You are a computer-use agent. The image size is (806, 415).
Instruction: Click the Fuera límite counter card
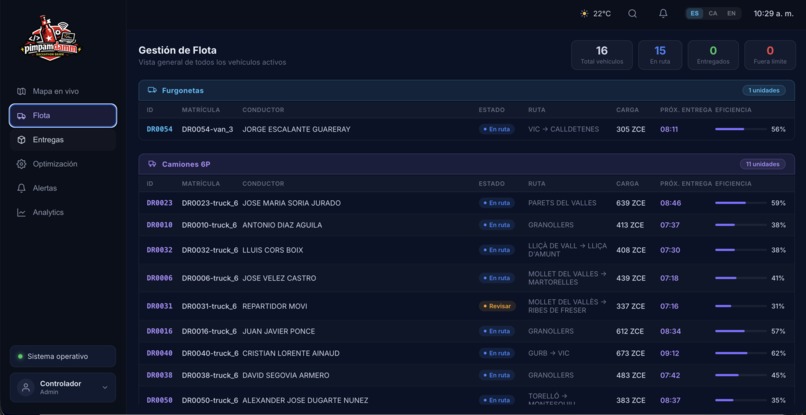770,55
